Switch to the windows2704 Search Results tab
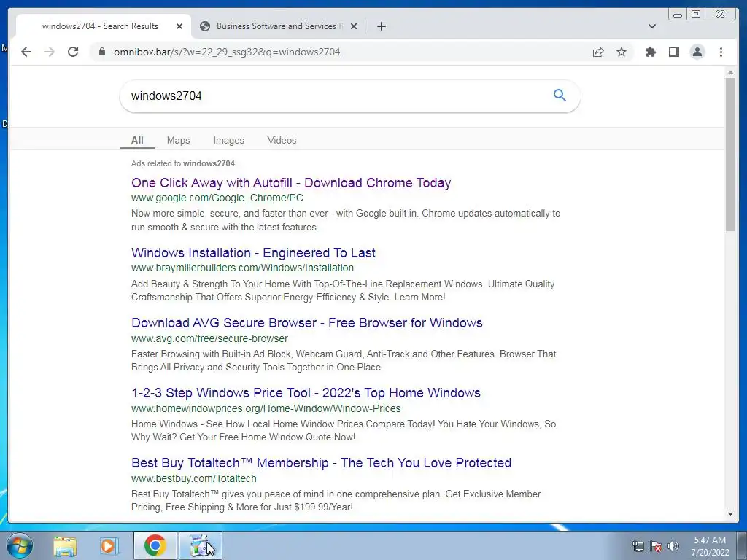This screenshot has height=560, width=747. tap(100, 26)
